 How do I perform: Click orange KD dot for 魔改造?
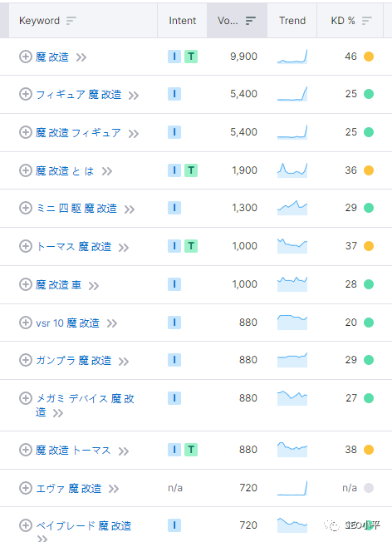[369, 57]
